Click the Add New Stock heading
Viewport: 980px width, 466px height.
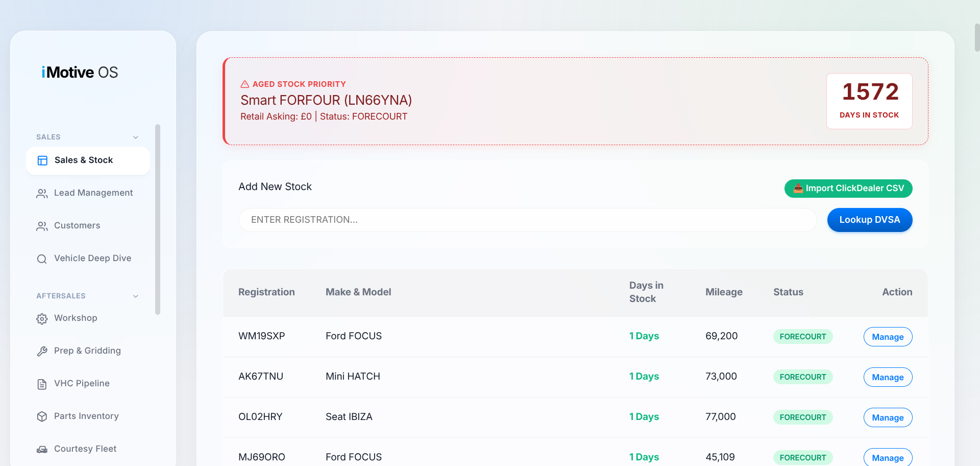pos(275,187)
